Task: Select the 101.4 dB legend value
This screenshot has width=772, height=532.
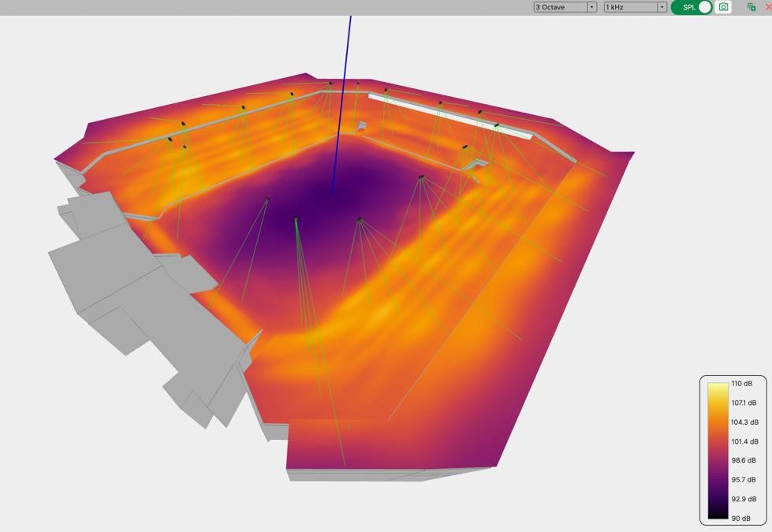Action: point(744,441)
